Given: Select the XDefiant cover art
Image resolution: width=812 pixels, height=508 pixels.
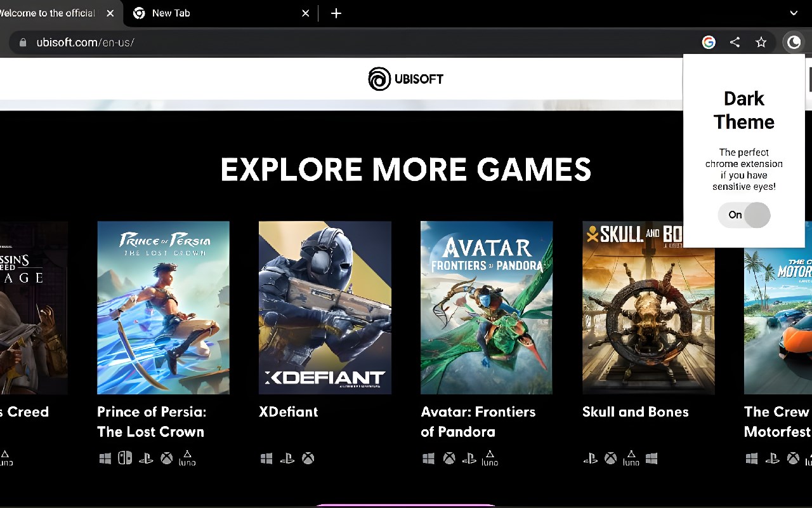Looking at the screenshot, I should pyautogui.click(x=325, y=308).
